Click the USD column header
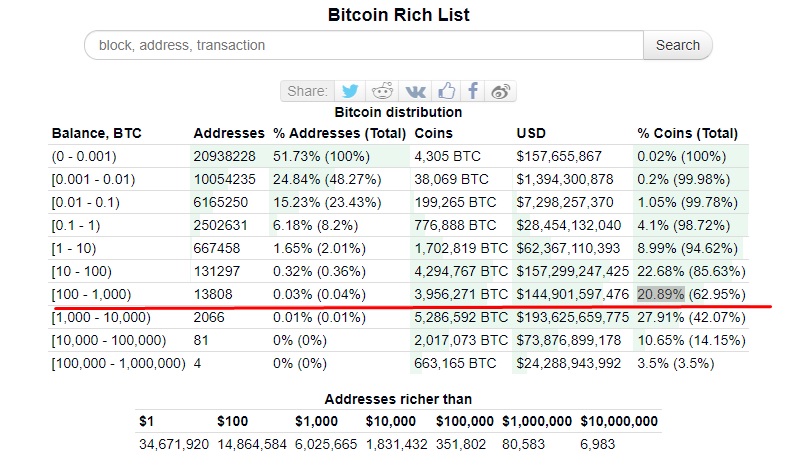 point(531,133)
